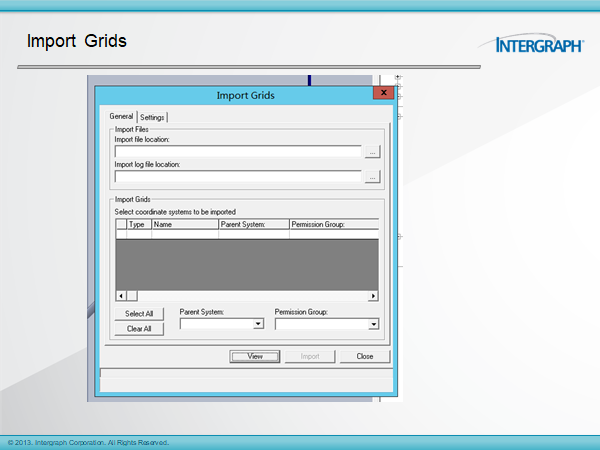
Task: Click the View button
Action: 254,356
